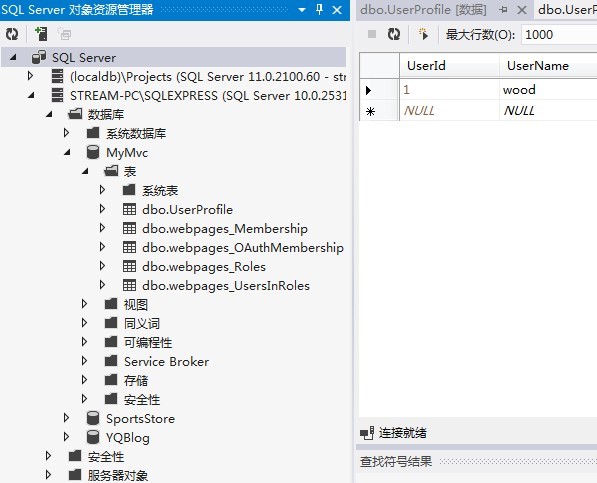
Task: Select the MyMvc database icon
Action: pos(93,152)
